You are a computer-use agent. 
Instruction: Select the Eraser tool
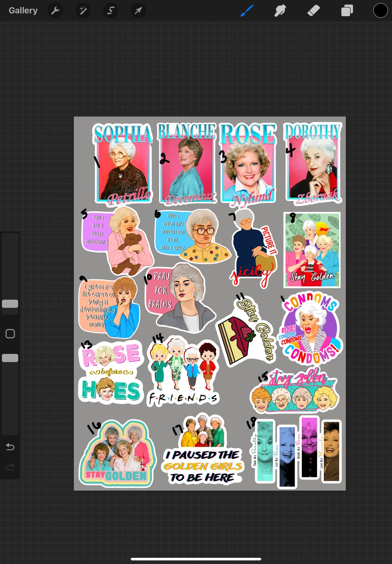[x=313, y=11]
